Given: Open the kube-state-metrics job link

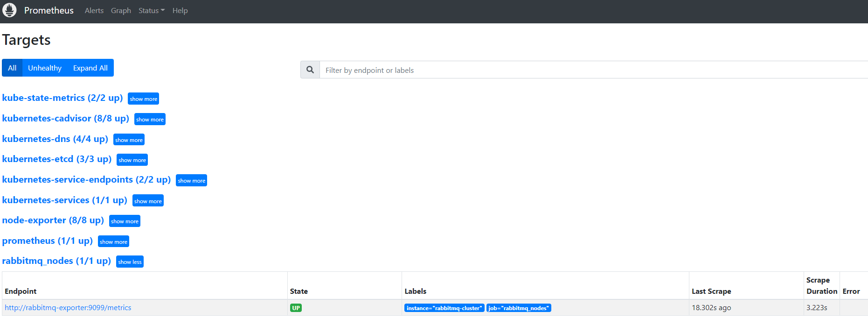Looking at the screenshot, I should (x=62, y=98).
